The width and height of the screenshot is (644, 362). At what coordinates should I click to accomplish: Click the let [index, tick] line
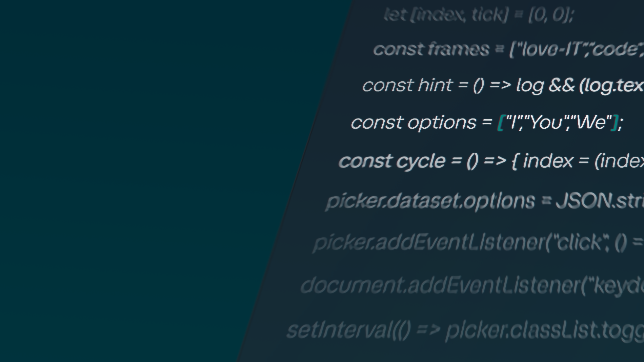coord(479,15)
